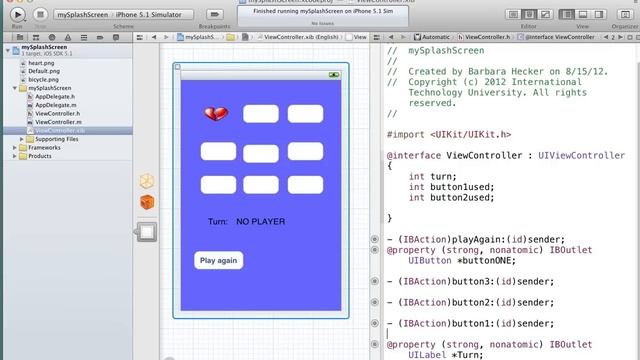Click the button1 action connection circle
Image resolution: width=640 pixels, height=360 pixels.
pyautogui.click(x=375, y=323)
